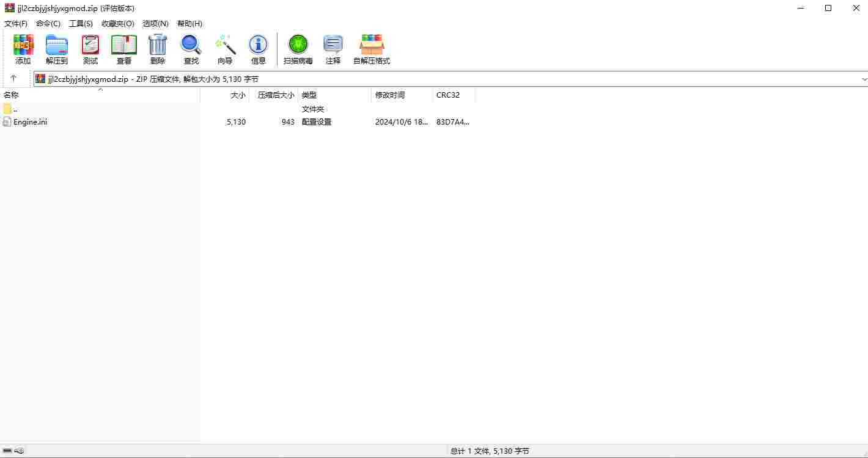Sort by 压缩后大小 column header
The width and height of the screenshot is (868, 458).
[274, 95]
